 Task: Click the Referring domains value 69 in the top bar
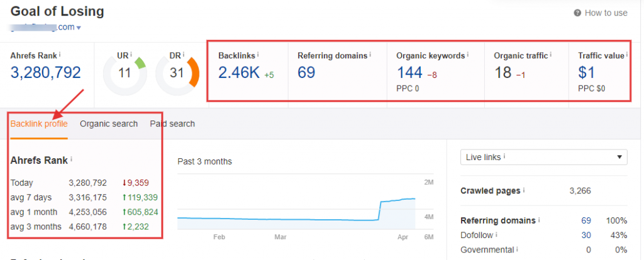coord(306,73)
